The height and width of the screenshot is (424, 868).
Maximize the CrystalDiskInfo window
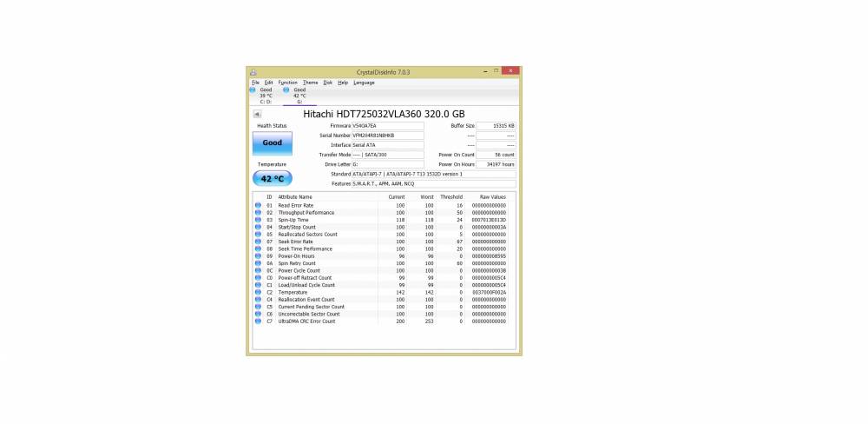[496, 71]
